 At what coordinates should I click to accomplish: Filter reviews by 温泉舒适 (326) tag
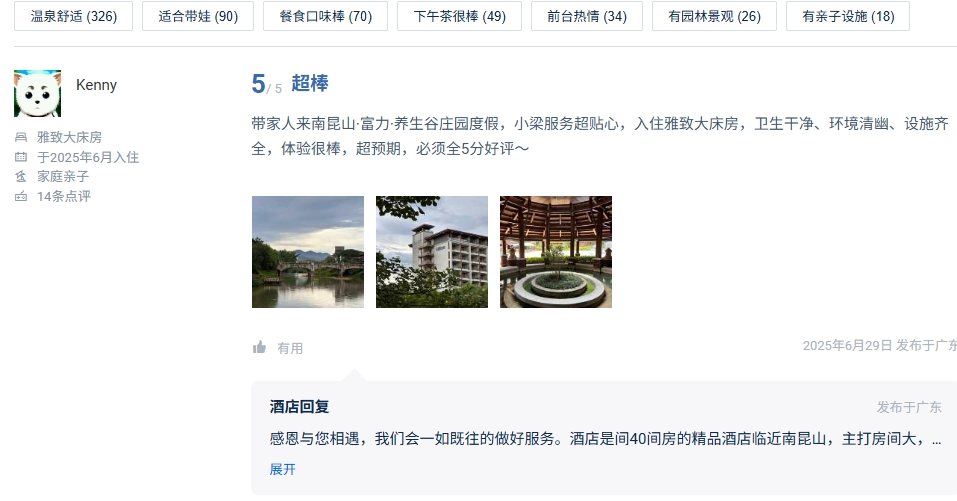point(73,16)
